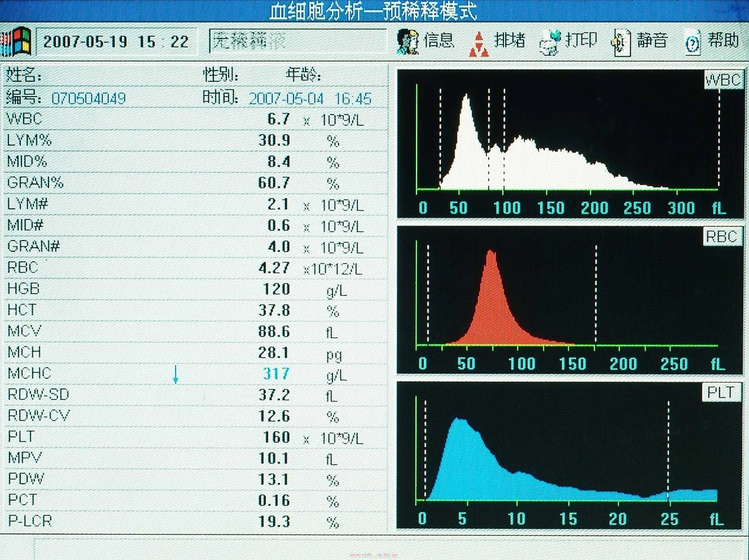This screenshot has height=560, width=749.
Task: Click the 排堵 unclog red arrow icon
Action: pos(479,43)
